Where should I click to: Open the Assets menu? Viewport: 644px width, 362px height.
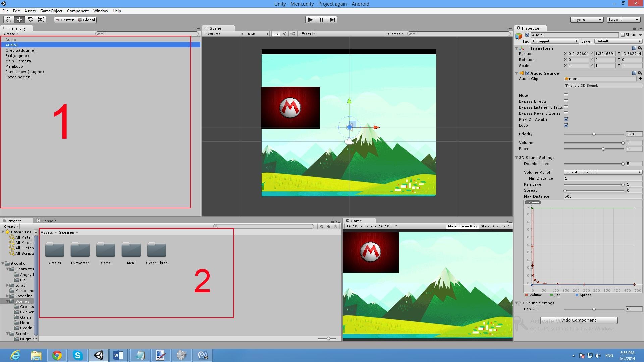coord(30,11)
